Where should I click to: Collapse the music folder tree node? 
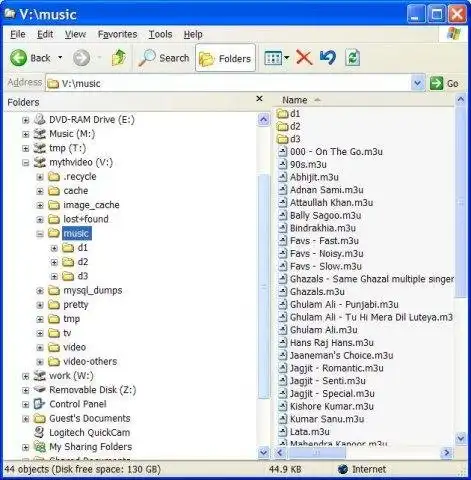click(x=40, y=234)
